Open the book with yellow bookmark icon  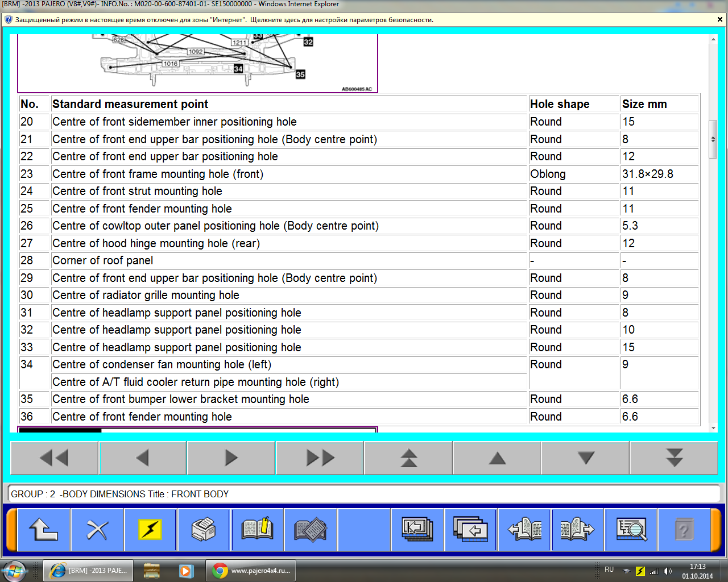257,530
